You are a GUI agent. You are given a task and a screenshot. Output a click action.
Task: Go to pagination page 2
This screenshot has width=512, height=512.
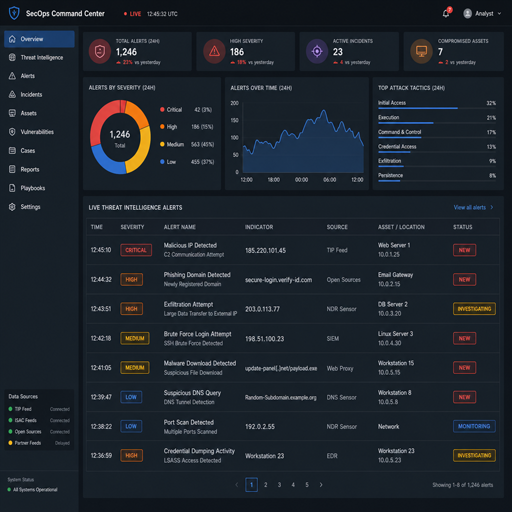[265, 485]
